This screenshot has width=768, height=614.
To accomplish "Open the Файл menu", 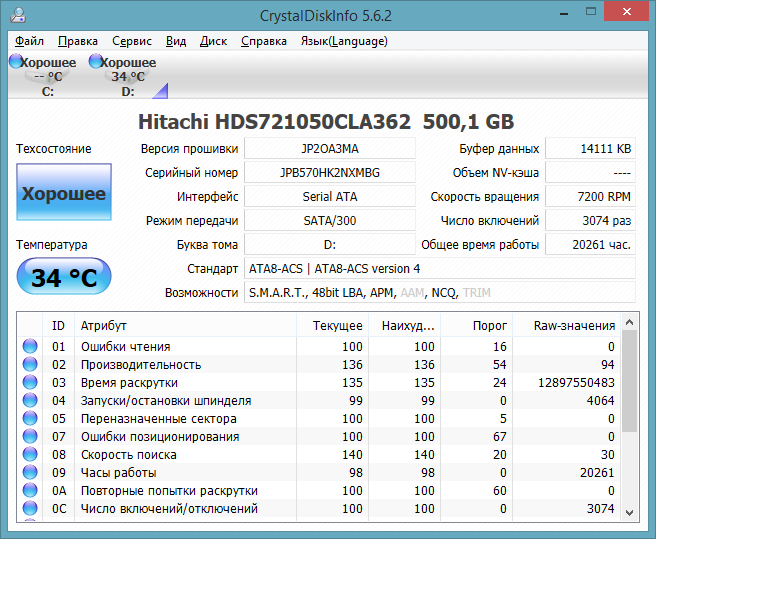I will pyautogui.click(x=29, y=41).
